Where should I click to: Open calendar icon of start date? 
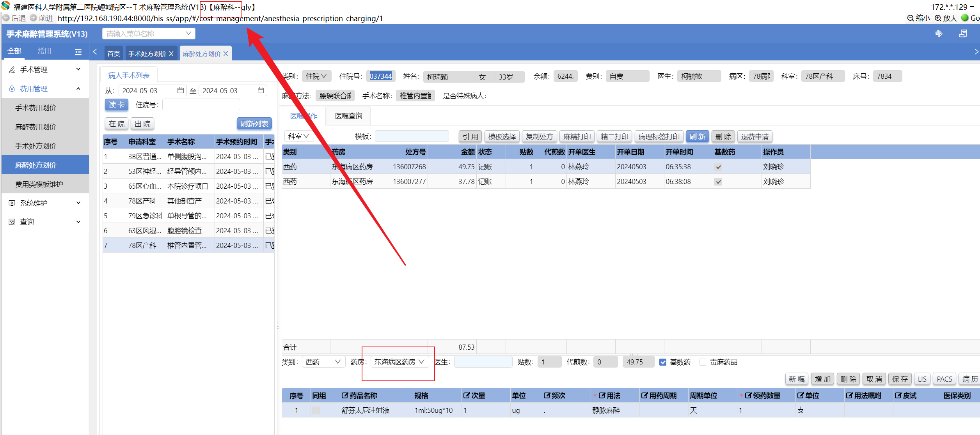point(180,90)
